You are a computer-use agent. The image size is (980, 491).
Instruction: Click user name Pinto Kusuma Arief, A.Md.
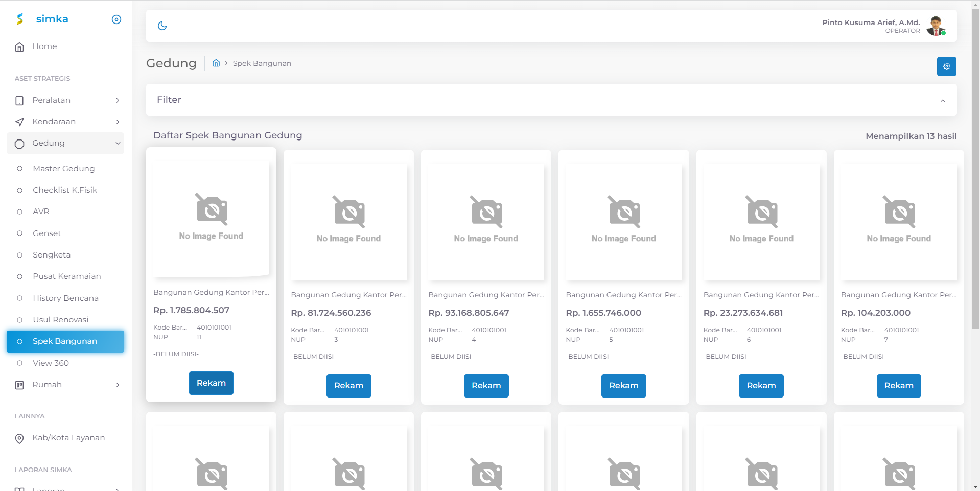coord(871,22)
